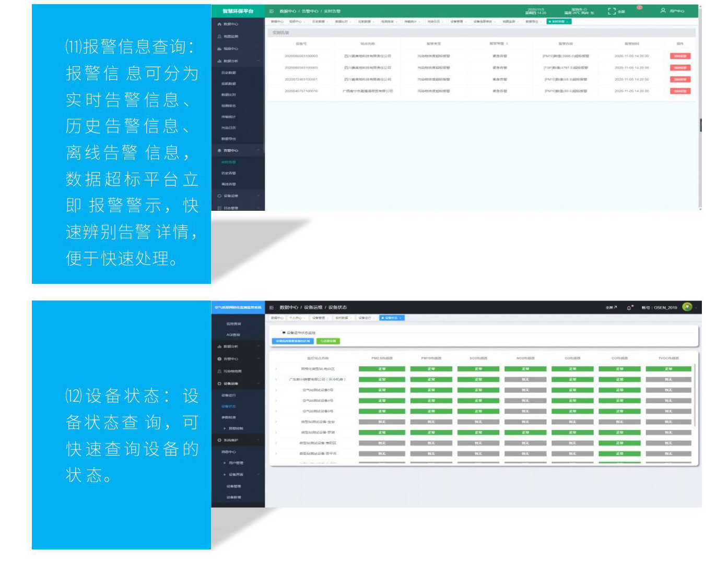
Task: Click the notification bell in dark header
Action: coord(629,308)
